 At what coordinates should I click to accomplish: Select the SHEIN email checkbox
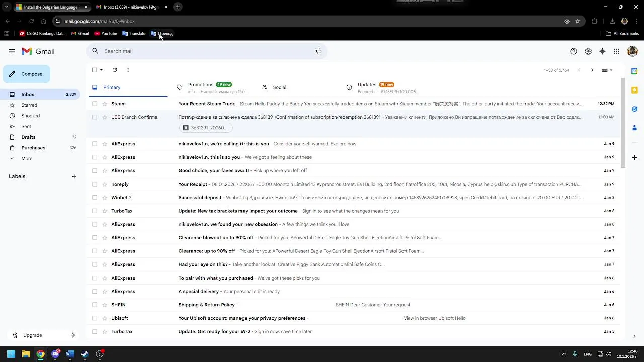(x=95, y=305)
